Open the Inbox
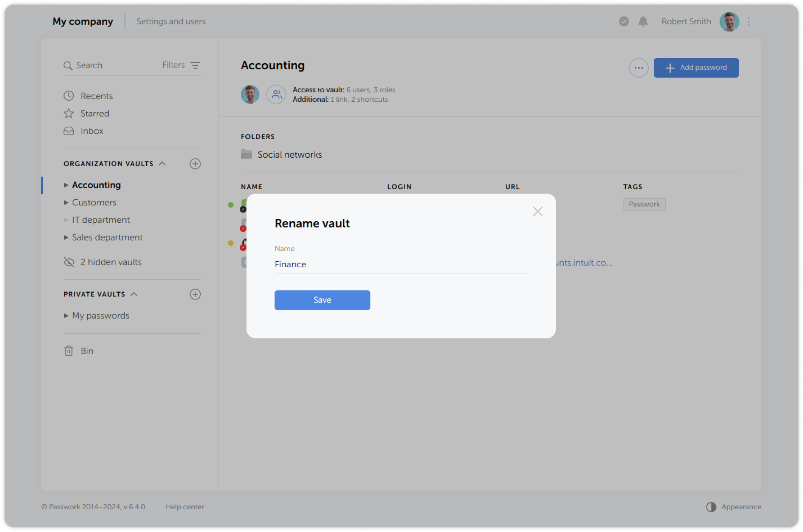 click(91, 131)
